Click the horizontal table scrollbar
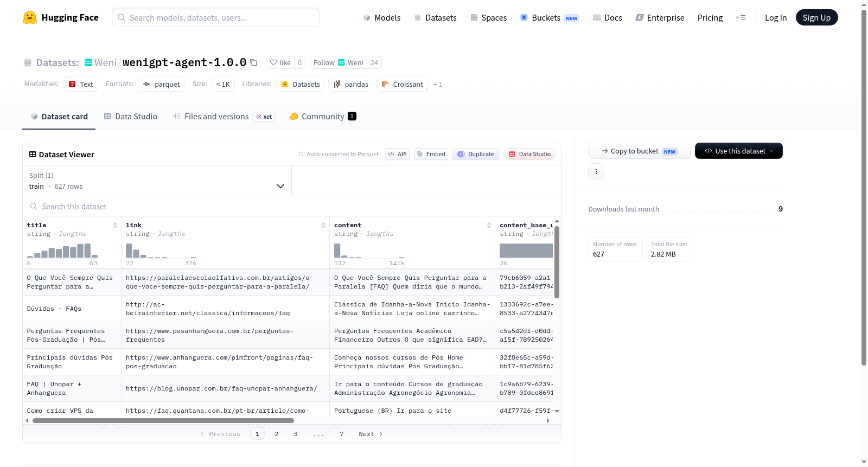The height and width of the screenshot is (467, 868). tap(163, 420)
